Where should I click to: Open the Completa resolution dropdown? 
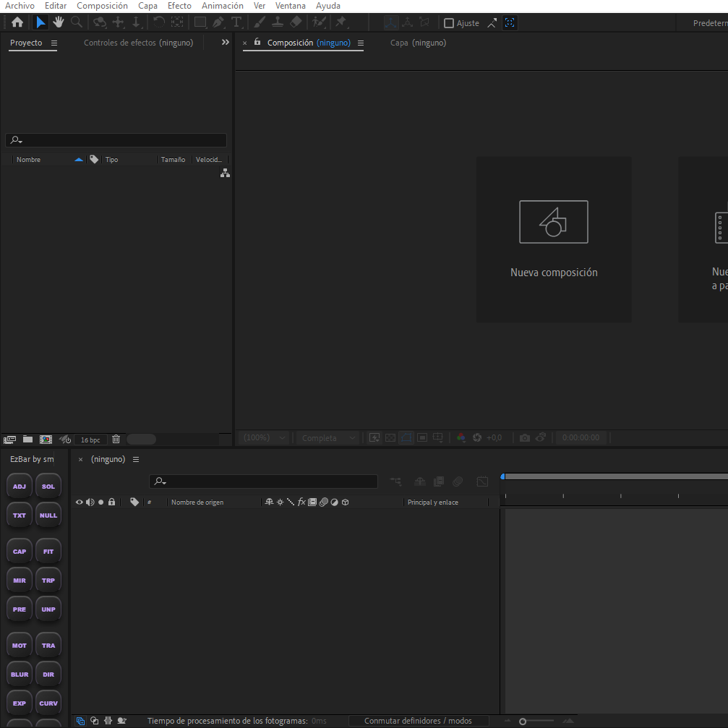point(327,437)
